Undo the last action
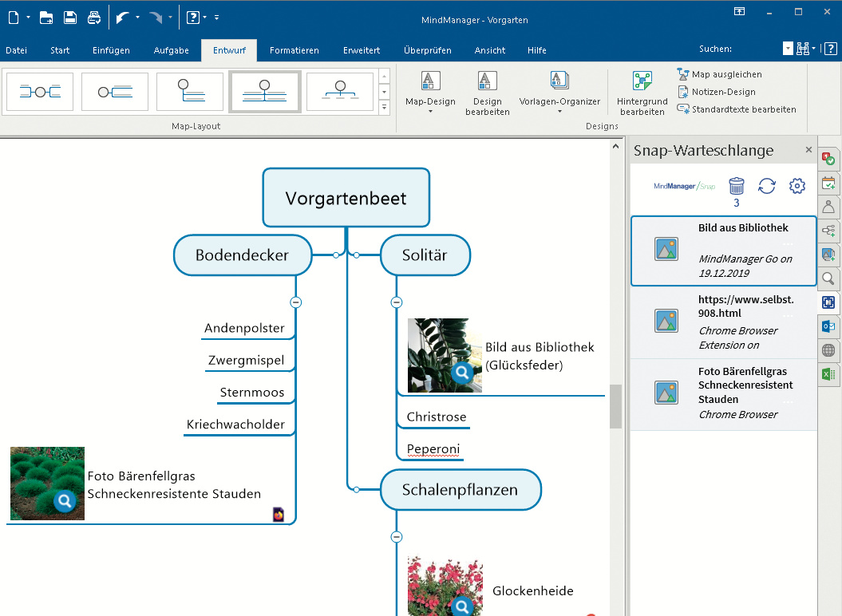The height and width of the screenshot is (616, 842). coord(123,18)
